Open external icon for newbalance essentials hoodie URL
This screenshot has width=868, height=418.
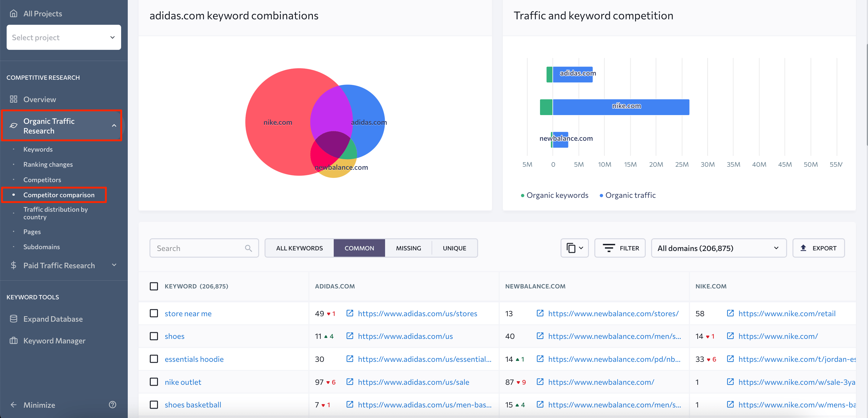tap(540, 359)
